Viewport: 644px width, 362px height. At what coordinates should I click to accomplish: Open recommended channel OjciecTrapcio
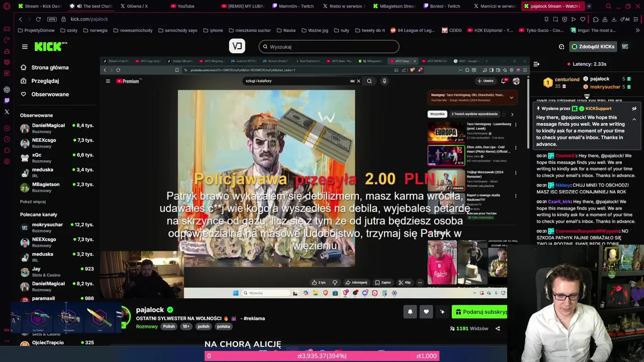point(57,343)
